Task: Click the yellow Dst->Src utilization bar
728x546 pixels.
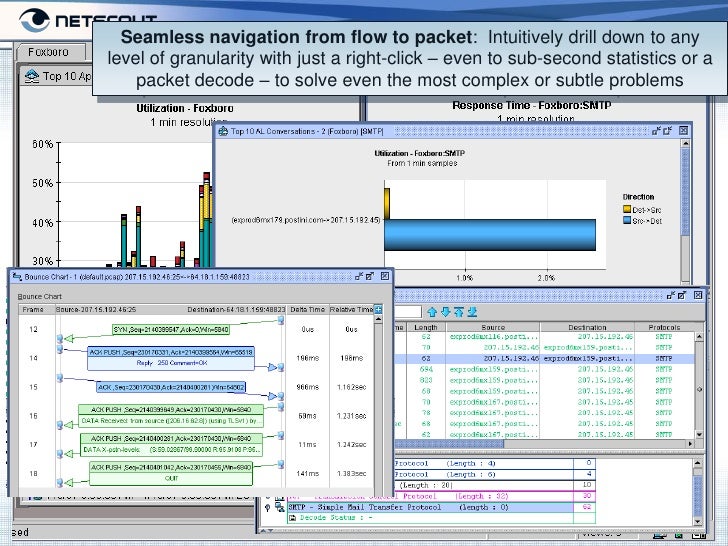Action: (387, 203)
